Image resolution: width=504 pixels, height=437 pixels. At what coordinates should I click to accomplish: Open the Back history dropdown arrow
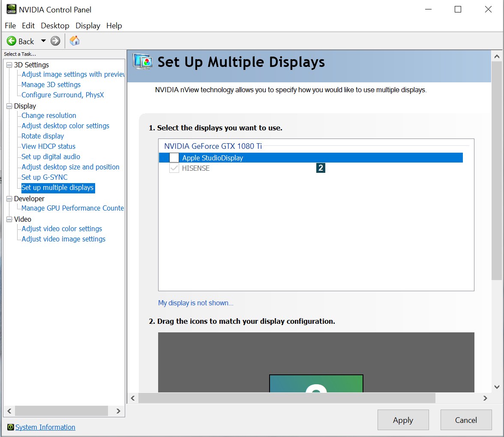43,41
